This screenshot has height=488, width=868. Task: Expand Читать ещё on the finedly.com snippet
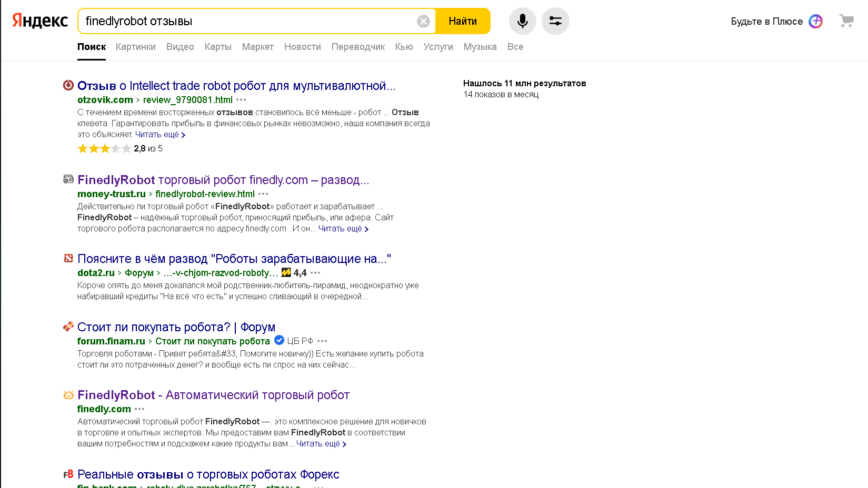(x=321, y=444)
